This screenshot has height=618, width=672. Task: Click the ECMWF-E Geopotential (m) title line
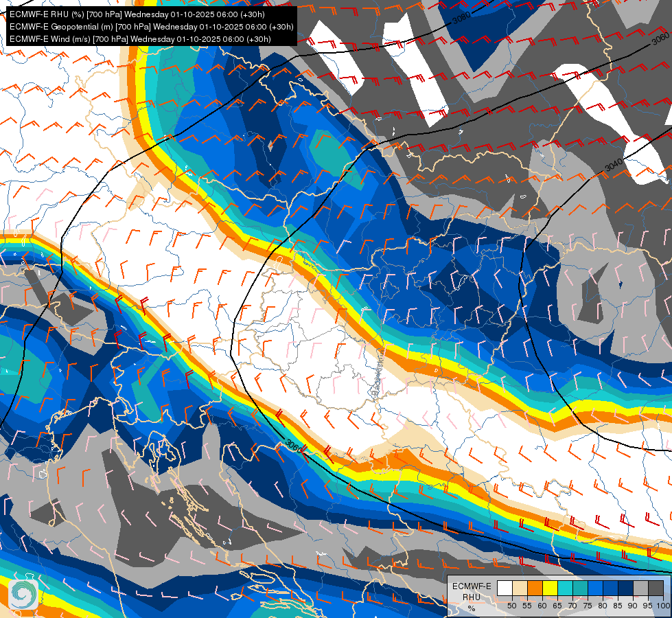pyautogui.click(x=151, y=27)
